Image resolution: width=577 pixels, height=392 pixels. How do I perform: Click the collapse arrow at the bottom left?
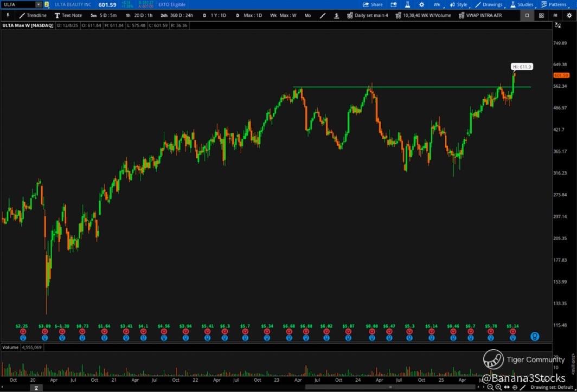[36, 388]
